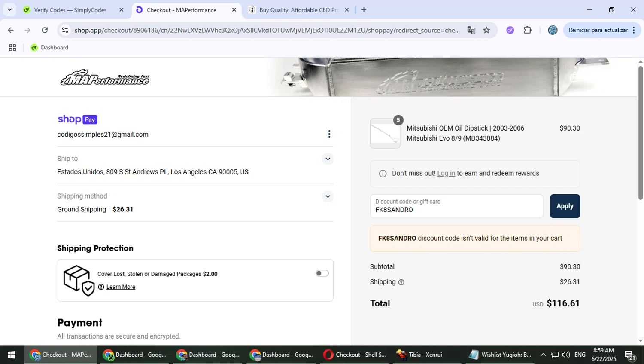The width and height of the screenshot is (644, 364).
Task: Click the info icon in rewards notice
Action: [383, 174]
